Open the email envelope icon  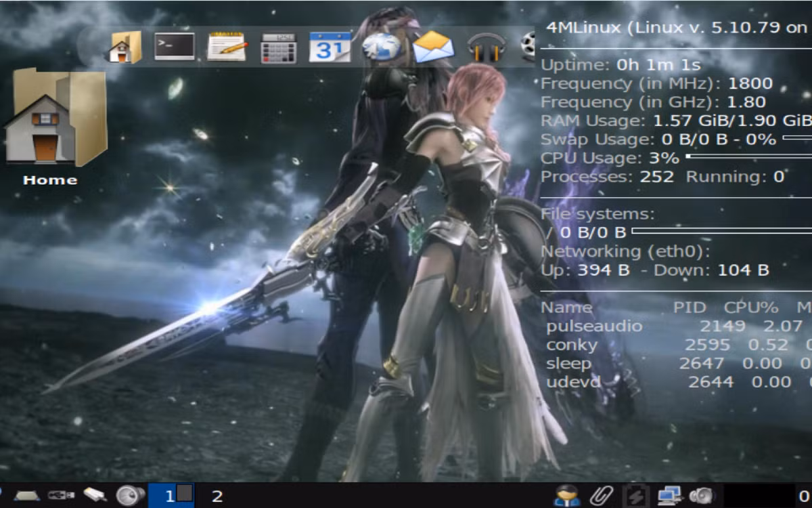(x=433, y=47)
